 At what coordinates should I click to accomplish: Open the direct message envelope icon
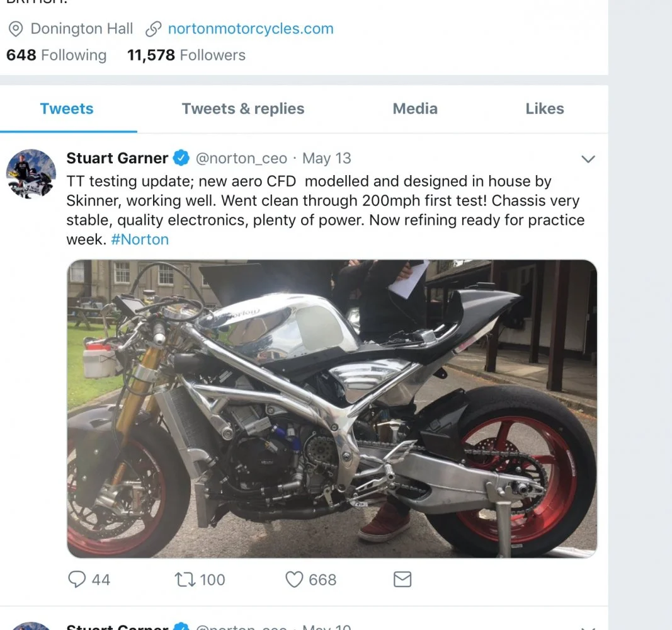[402, 578]
